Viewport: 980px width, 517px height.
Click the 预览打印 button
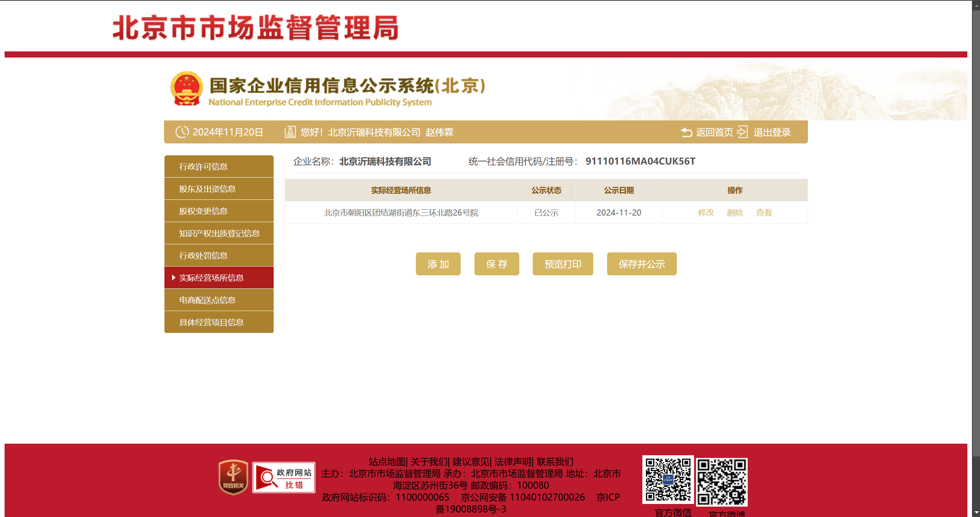(563, 264)
